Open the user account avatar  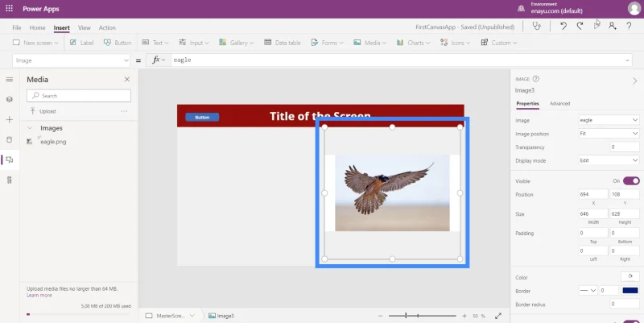[634, 9]
